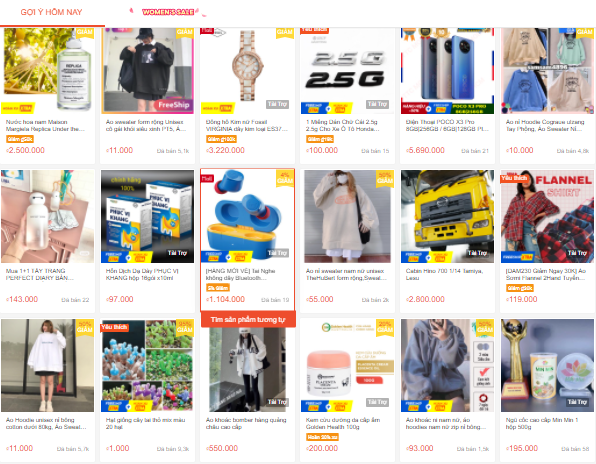Open the yellow Hino truck cabin image
Image resolution: width=596 pixels, height=464 pixels.
point(447,216)
